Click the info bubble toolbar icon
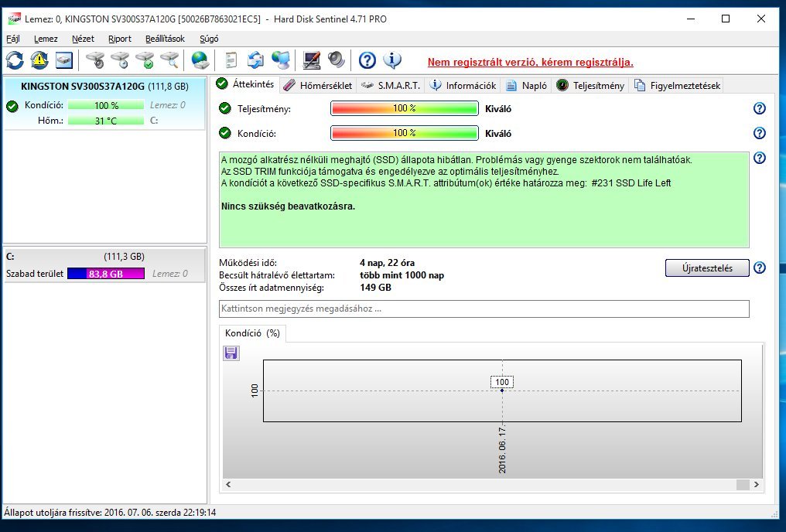Viewport: 786px width, 532px height. coord(392,60)
